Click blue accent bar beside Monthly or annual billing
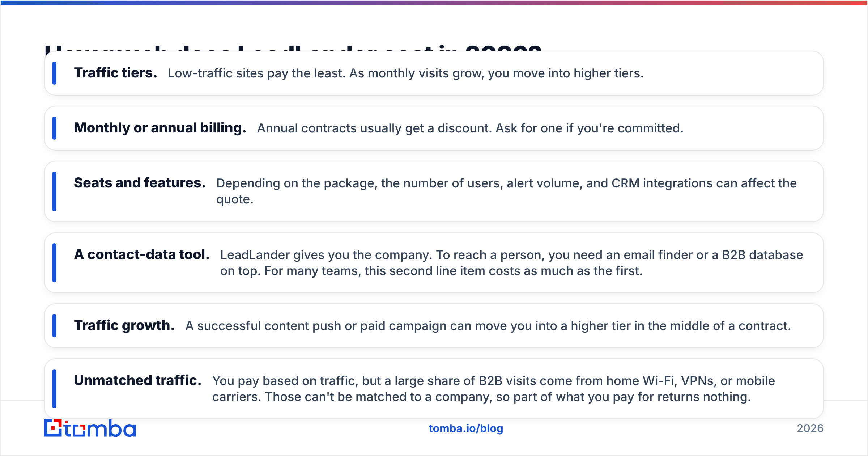 54,128
